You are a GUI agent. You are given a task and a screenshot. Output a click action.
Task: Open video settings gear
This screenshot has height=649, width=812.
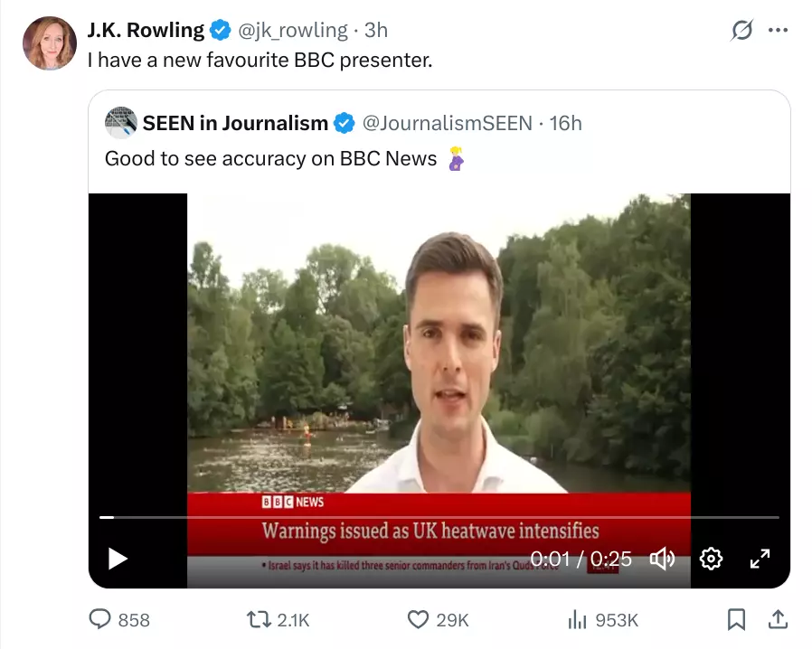click(x=711, y=559)
